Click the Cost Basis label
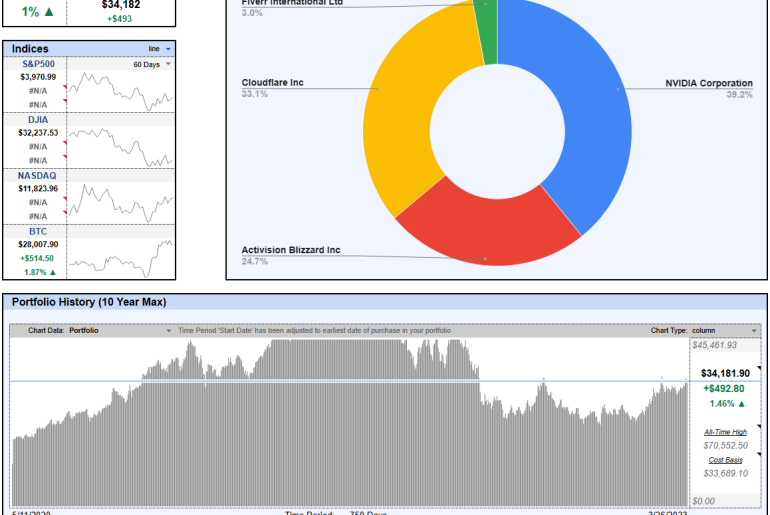Image resolution: width=770 pixels, height=515 pixels. pos(724,461)
